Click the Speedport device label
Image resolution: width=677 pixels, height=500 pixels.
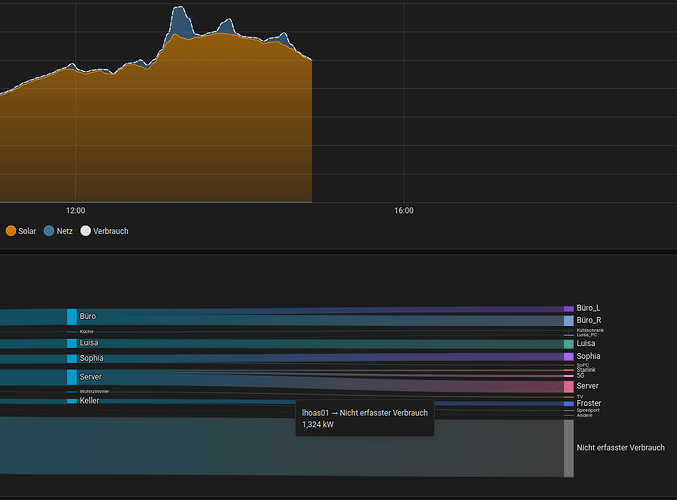[x=588, y=410]
